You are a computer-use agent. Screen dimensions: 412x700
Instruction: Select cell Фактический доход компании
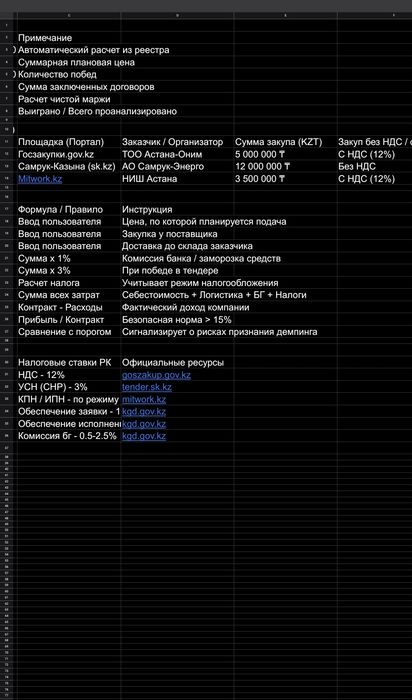point(186,308)
